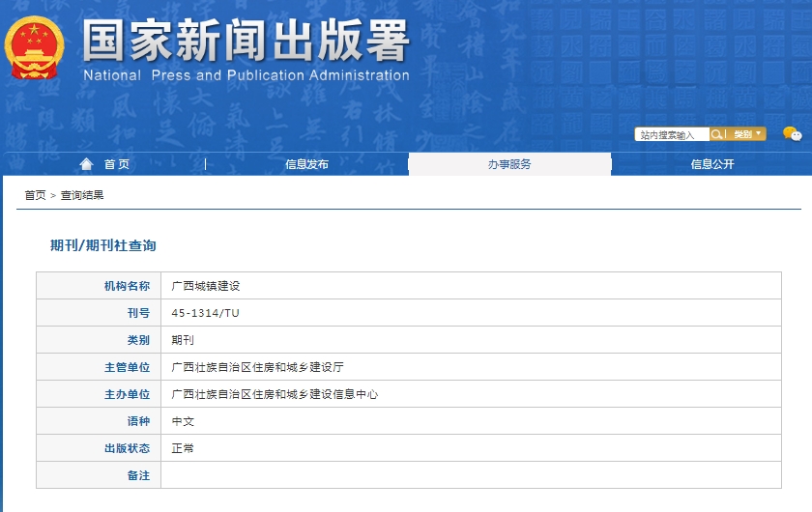Click the English National Press and Publication Administration subtitle
The width and height of the screenshot is (812, 512).
[x=246, y=75]
